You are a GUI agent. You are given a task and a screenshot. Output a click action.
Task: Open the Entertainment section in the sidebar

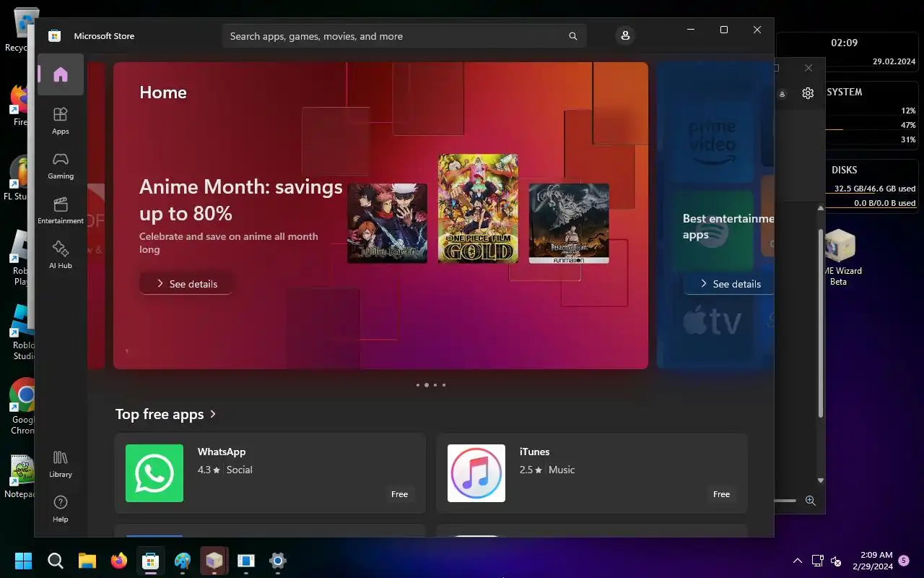pos(61,210)
